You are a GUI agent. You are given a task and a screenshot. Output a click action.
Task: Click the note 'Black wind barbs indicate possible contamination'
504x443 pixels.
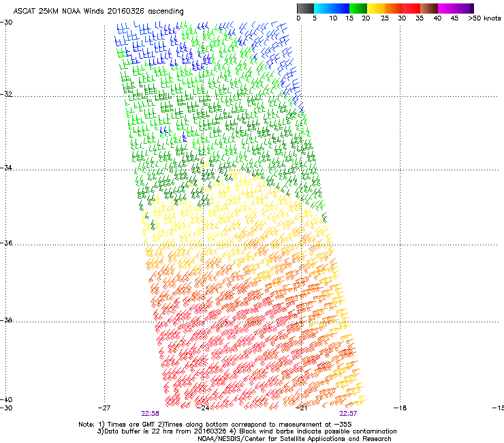coord(318,431)
